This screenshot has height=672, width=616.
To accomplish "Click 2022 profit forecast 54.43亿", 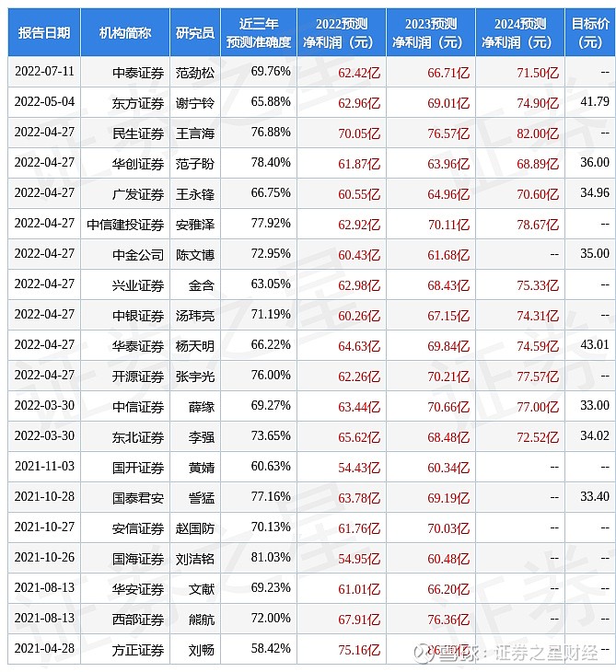I will coord(359,468).
